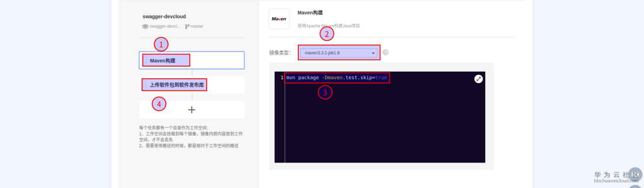The width and height of the screenshot is (644, 188).
Task: Open the 镜像类型 maven3.3.1-jdk1.8 dropdown
Action: pyautogui.click(x=339, y=52)
